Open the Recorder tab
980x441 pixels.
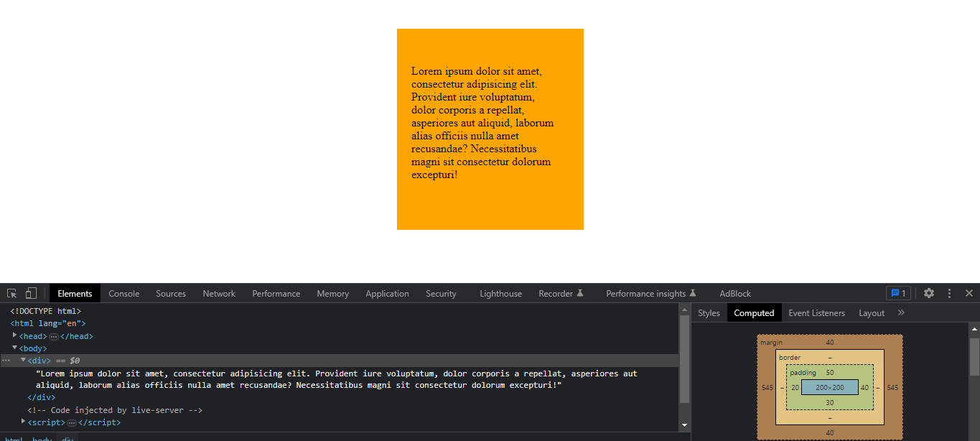coord(561,293)
